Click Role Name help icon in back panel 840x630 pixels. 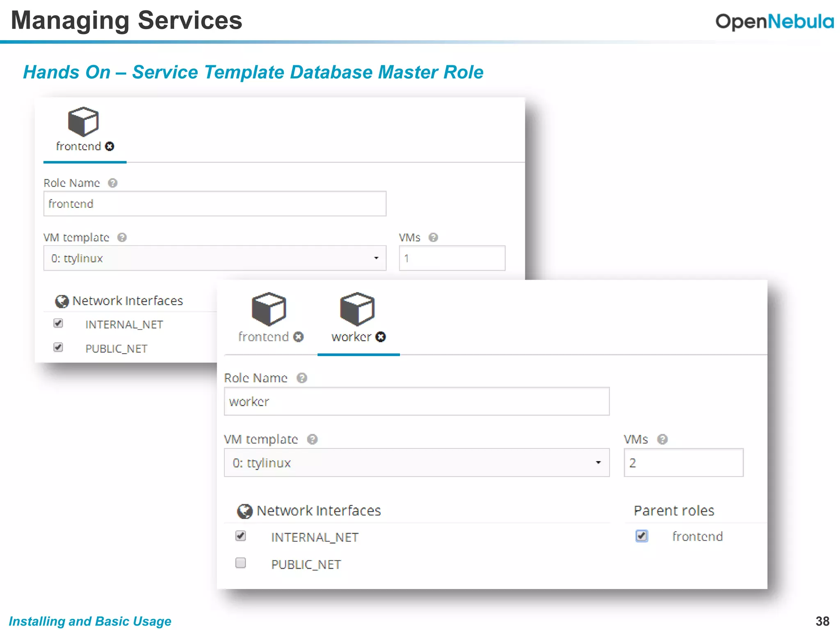(113, 183)
